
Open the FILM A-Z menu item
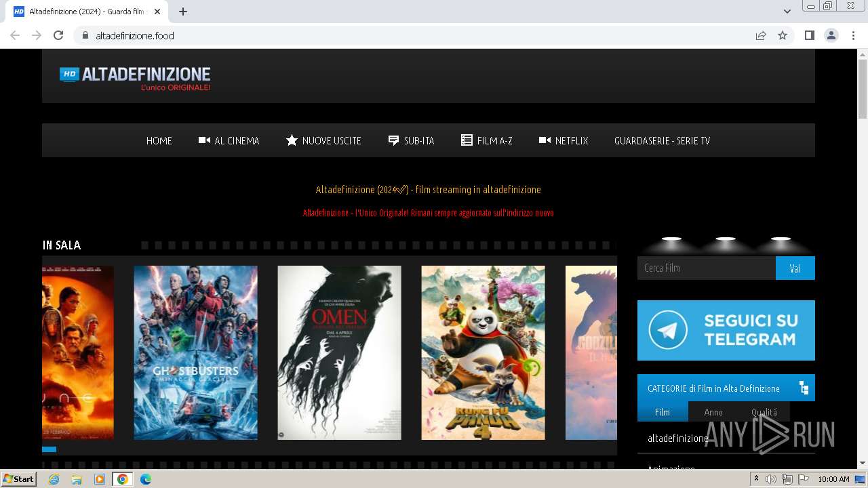[486, 141]
